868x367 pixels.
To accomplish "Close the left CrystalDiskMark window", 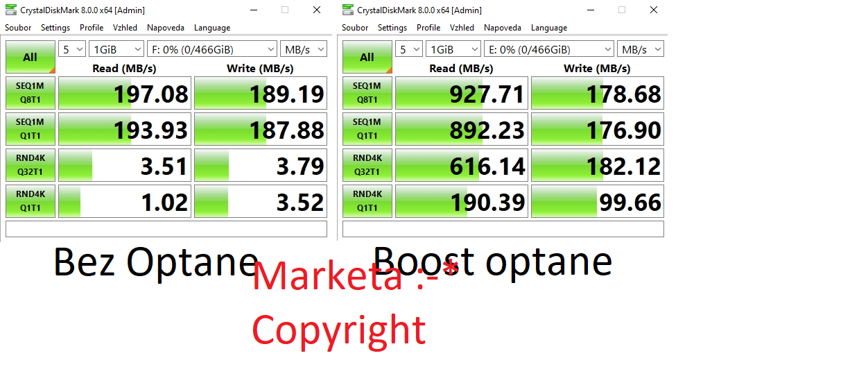I will (x=317, y=10).
